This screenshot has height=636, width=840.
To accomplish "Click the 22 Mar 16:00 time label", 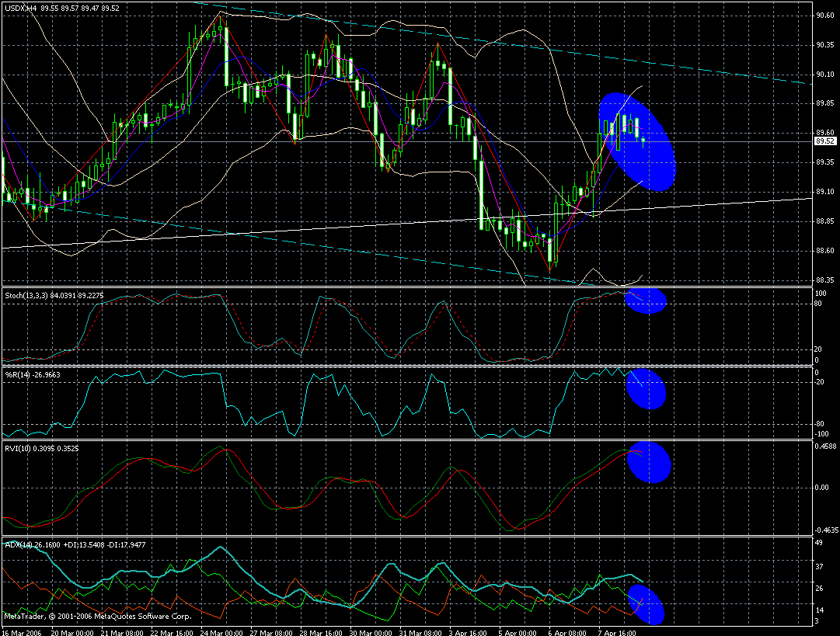I will [x=172, y=633].
